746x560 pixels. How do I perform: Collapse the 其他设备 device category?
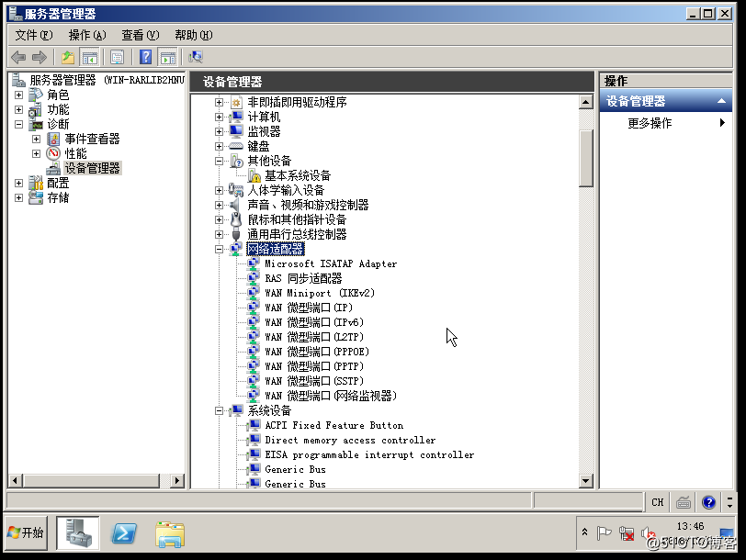click(x=219, y=162)
